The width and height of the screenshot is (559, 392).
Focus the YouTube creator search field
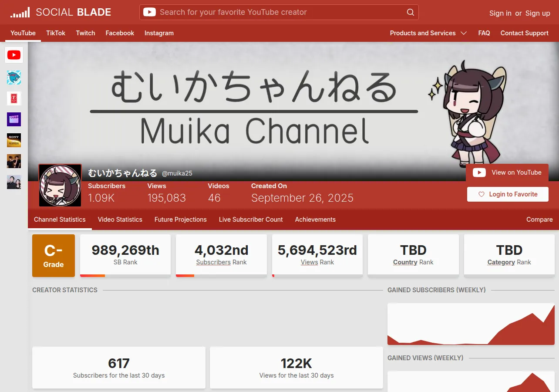coord(279,12)
